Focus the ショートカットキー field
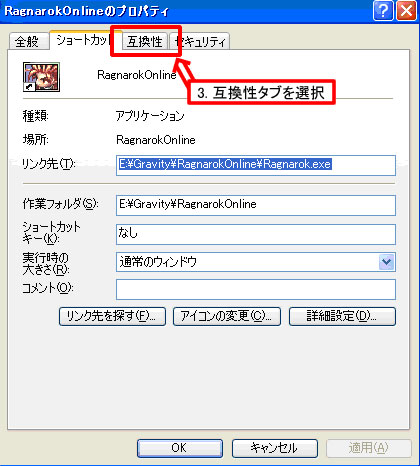 (x=256, y=234)
